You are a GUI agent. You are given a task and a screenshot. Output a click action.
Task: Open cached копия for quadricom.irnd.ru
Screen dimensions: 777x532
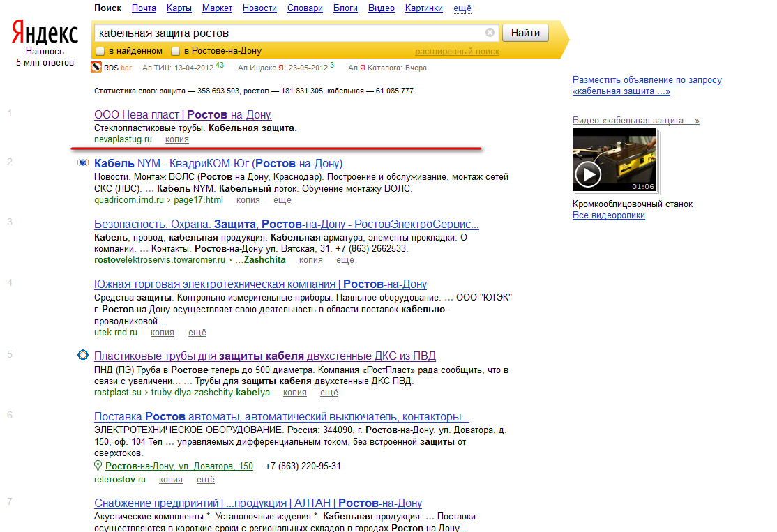(x=248, y=200)
